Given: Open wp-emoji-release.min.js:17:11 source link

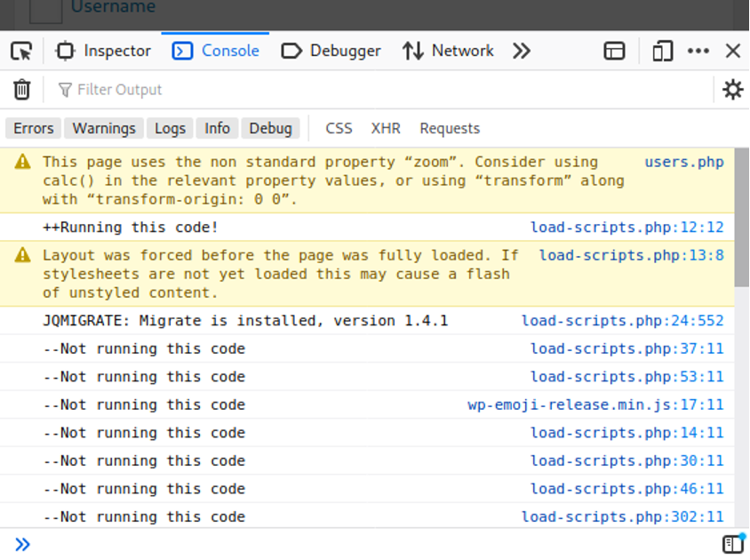Looking at the screenshot, I should click(x=595, y=405).
